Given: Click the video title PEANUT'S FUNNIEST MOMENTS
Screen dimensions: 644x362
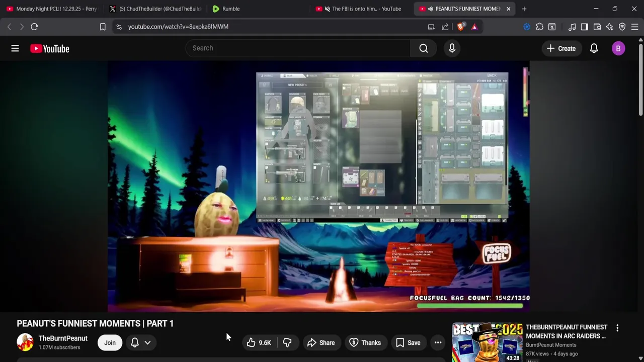Looking at the screenshot, I should tap(95, 323).
